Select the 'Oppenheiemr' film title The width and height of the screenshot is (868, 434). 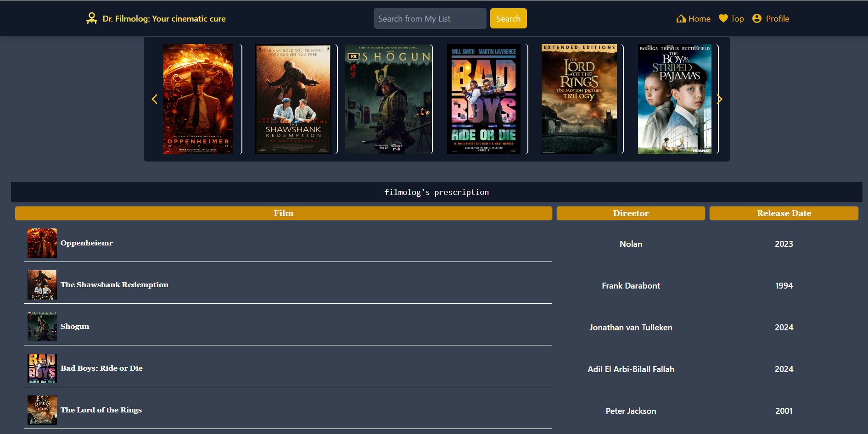(87, 243)
